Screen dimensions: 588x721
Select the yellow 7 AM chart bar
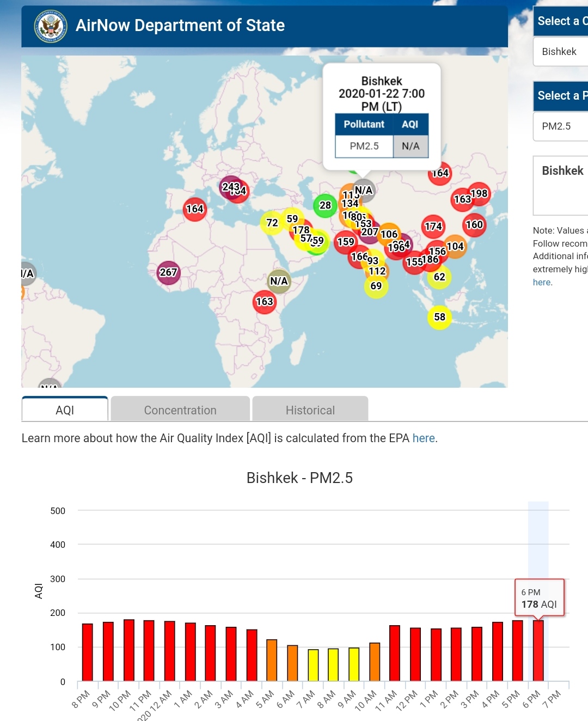click(313, 665)
